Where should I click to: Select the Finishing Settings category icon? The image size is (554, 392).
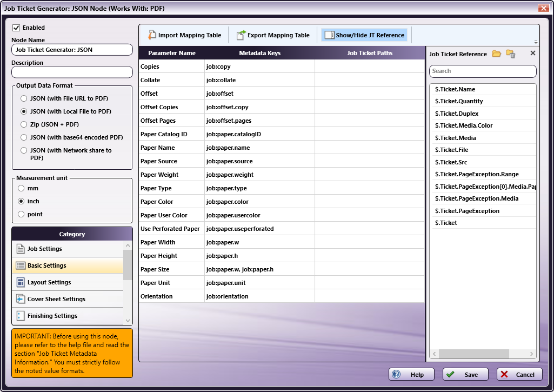tap(21, 316)
